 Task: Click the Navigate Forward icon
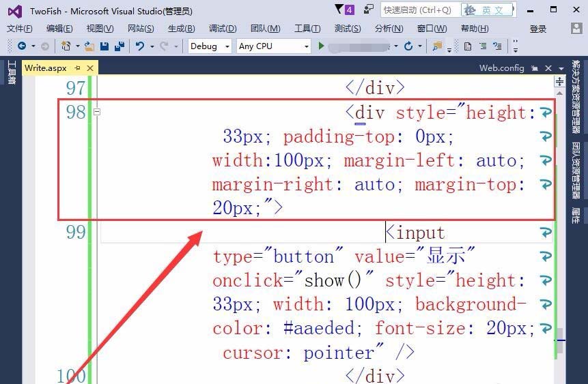[x=45, y=46]
